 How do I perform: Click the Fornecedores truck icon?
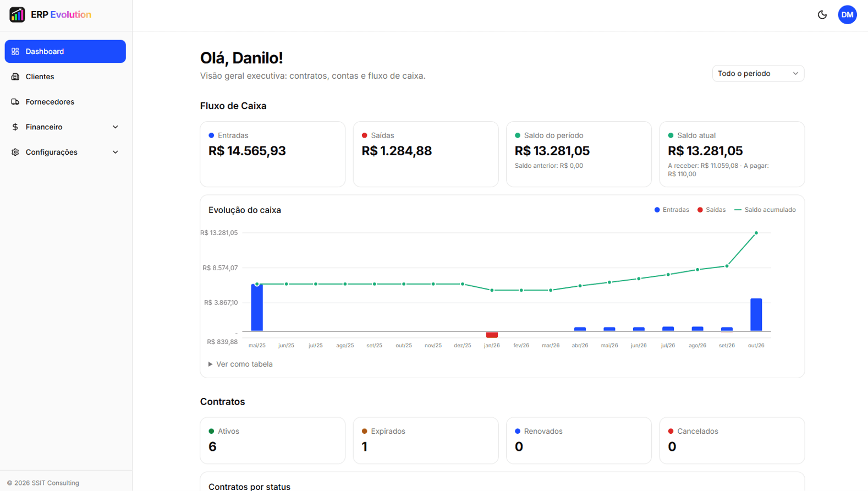coord(15,102)
